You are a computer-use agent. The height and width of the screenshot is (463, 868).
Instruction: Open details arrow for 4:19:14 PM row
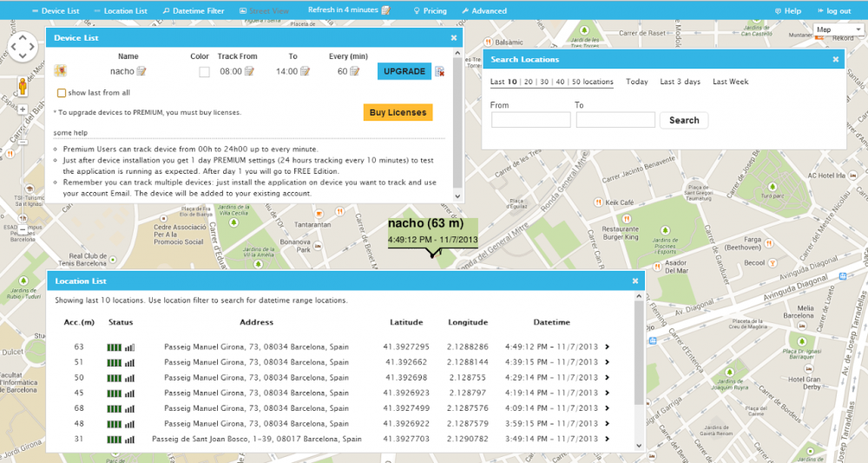(x=608, y=393)
